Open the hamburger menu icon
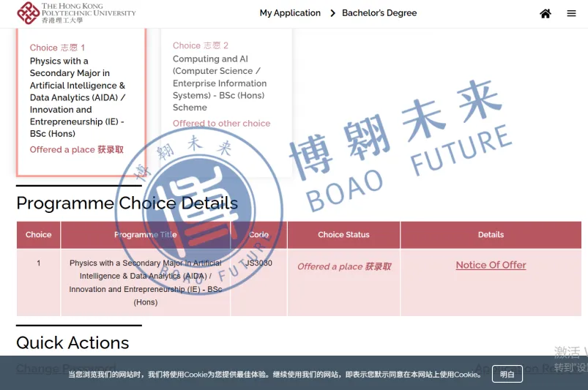Image resolution: width=588 pixels, height=390 pixels. point(571,13)
